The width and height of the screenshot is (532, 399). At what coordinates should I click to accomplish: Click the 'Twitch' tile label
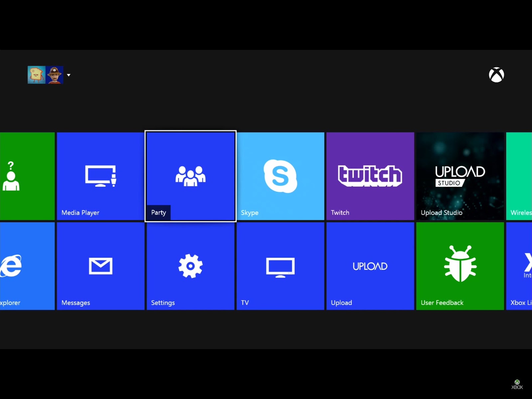coord(340,213)
